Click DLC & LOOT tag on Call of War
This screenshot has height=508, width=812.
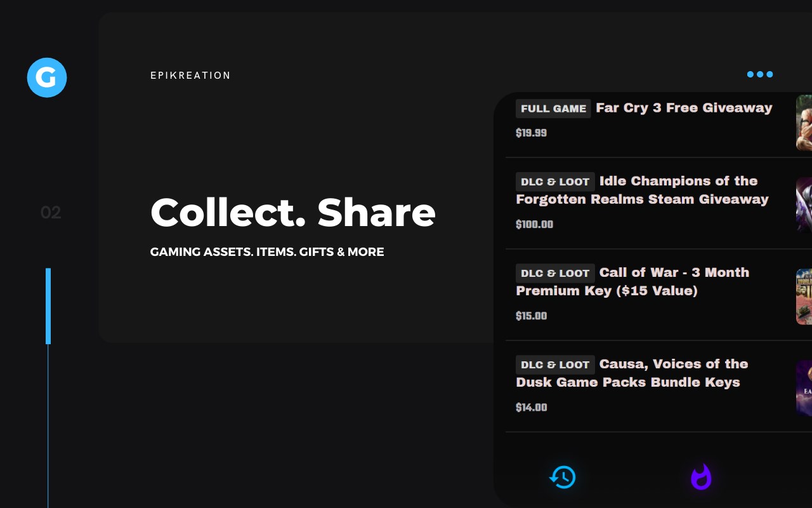(x=555, y=273)
